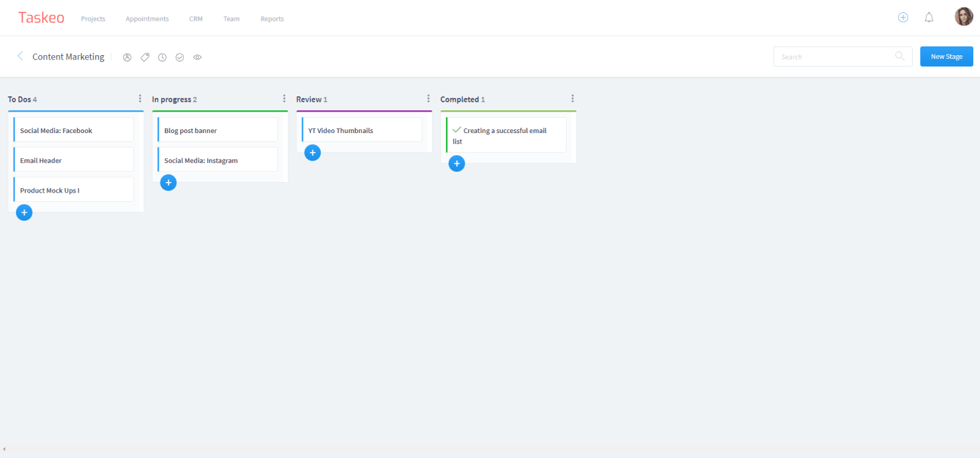Screen dimensions: 980x458
Task: Open the Product Mock Ups I task
Action: coord(73,190)
